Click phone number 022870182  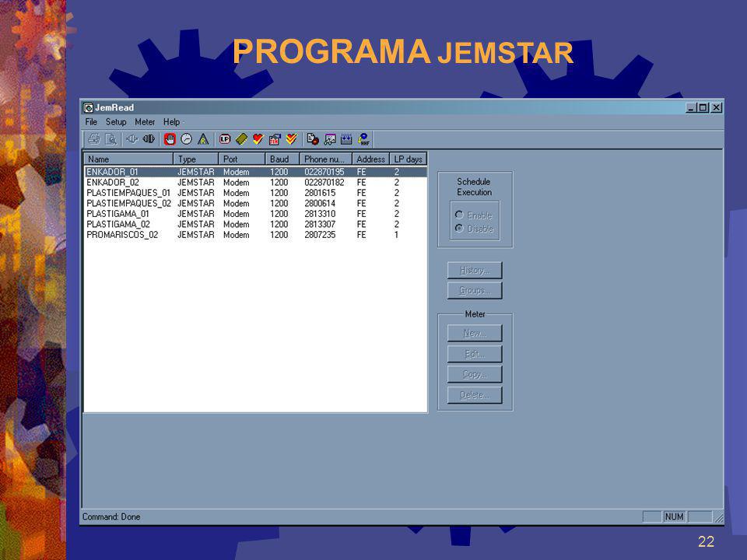point(324,182)
